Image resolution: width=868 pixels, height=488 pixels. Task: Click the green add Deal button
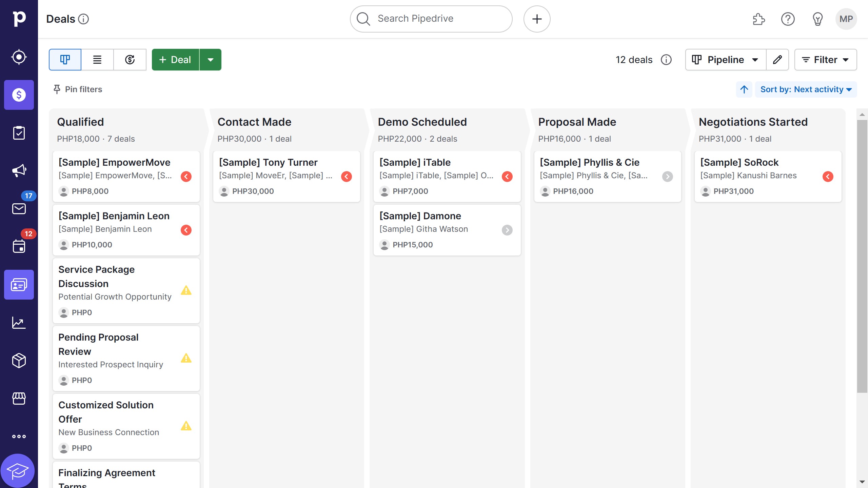(175, 60)
